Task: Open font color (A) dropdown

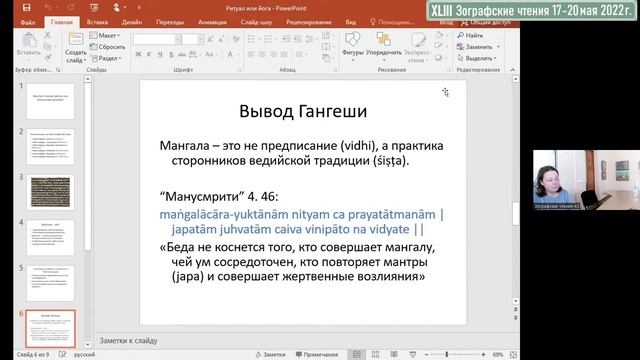Action: pyautogui.click(x=232, y=54)
